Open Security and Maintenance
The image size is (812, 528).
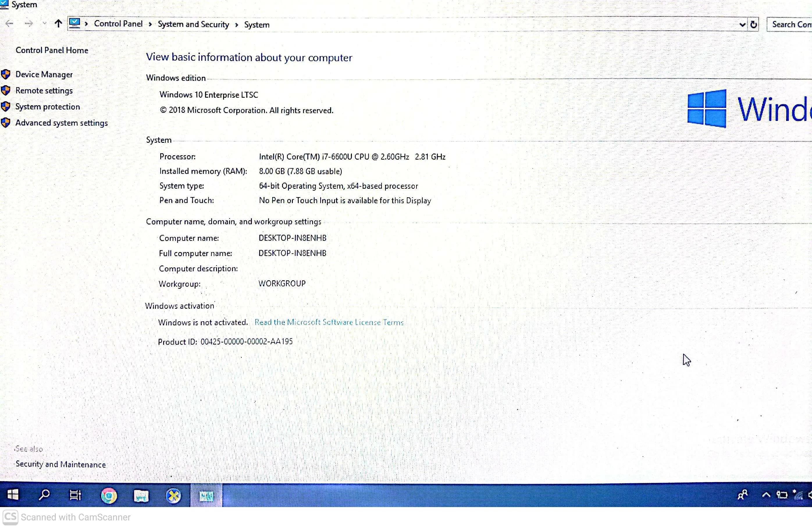coord(61,464)
